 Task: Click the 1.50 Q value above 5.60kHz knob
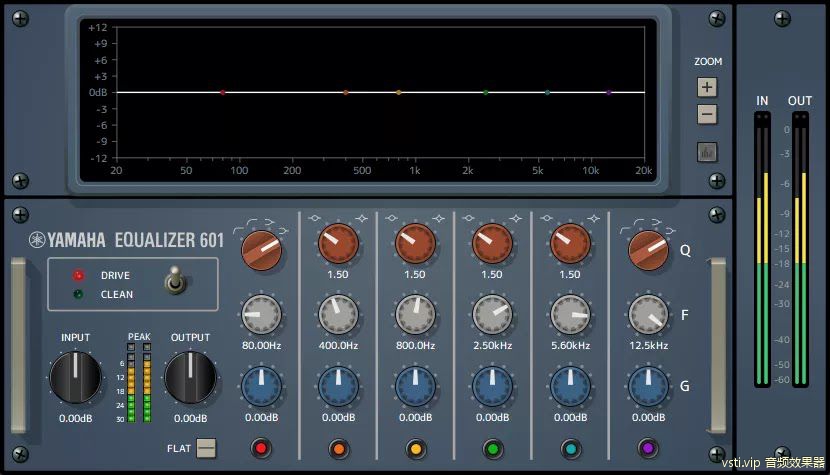570,274
